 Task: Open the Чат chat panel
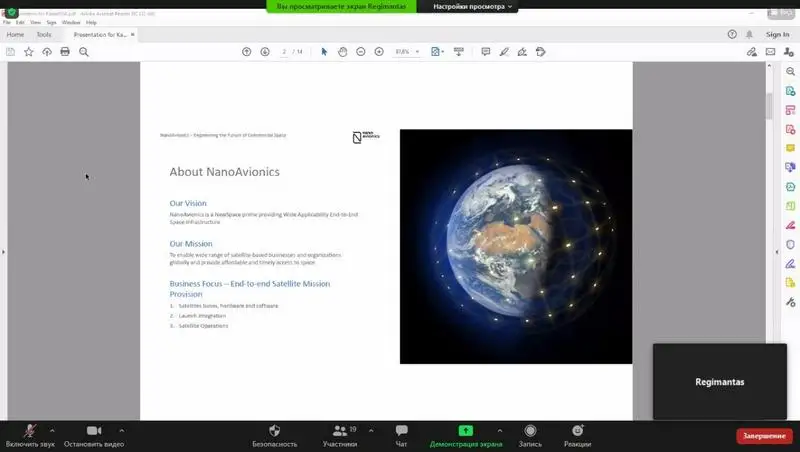coord(402,436)
